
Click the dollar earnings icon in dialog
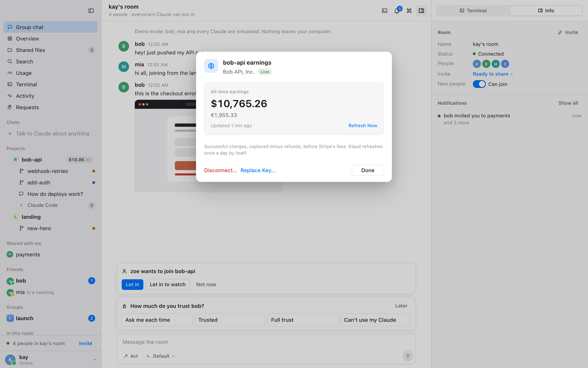(211, 66)
